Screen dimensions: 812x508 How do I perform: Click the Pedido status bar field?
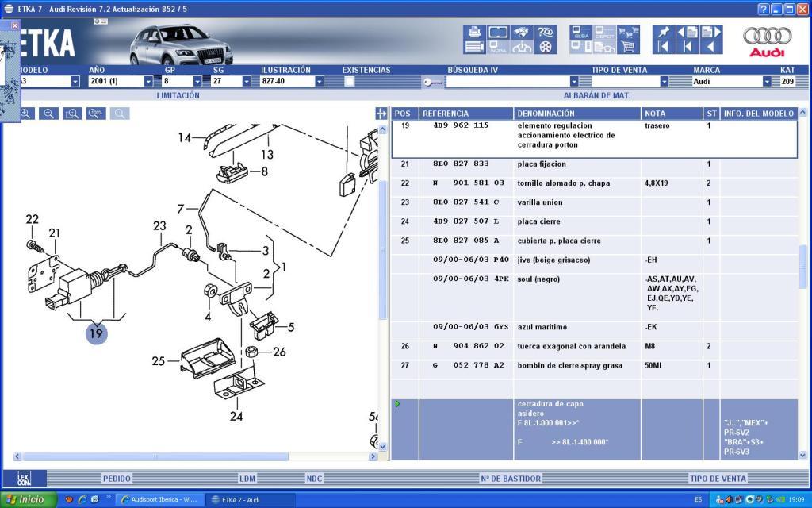(117, 479)
